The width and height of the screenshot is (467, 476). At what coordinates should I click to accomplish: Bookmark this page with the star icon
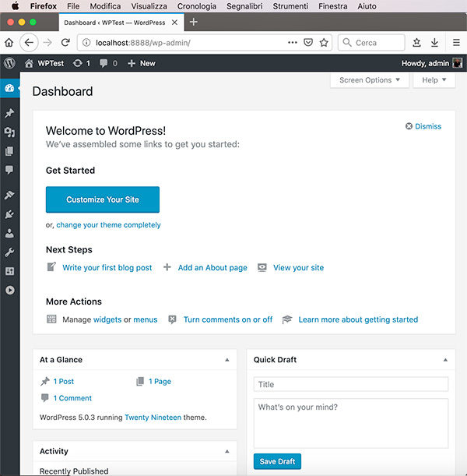pos(324,42)
